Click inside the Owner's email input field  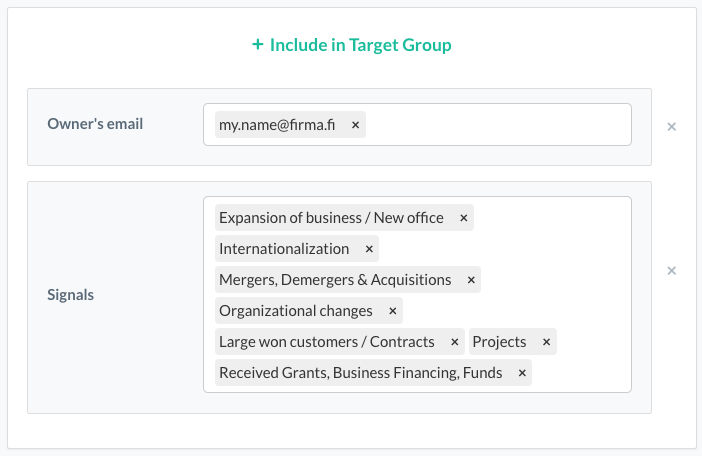point(495,125)
